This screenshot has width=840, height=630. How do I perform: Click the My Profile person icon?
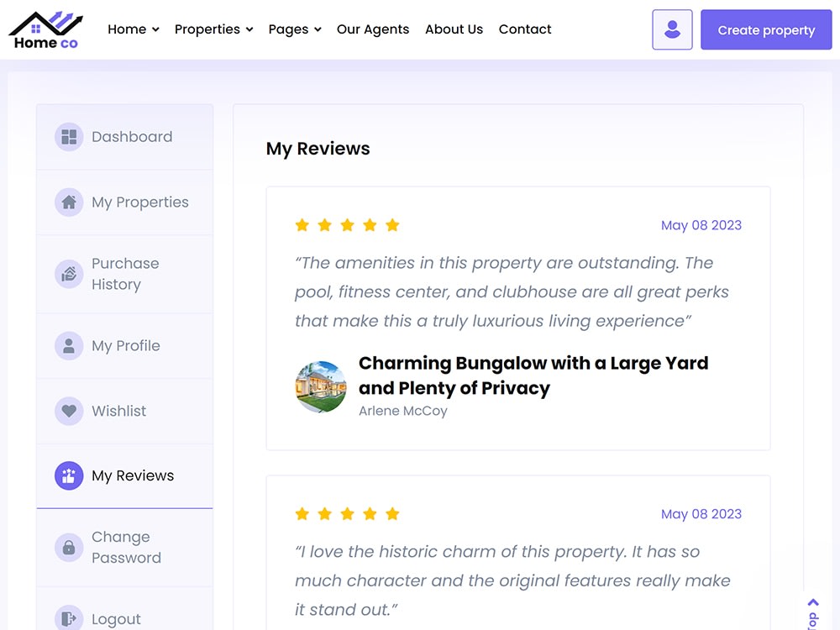[x=69, y=345]
